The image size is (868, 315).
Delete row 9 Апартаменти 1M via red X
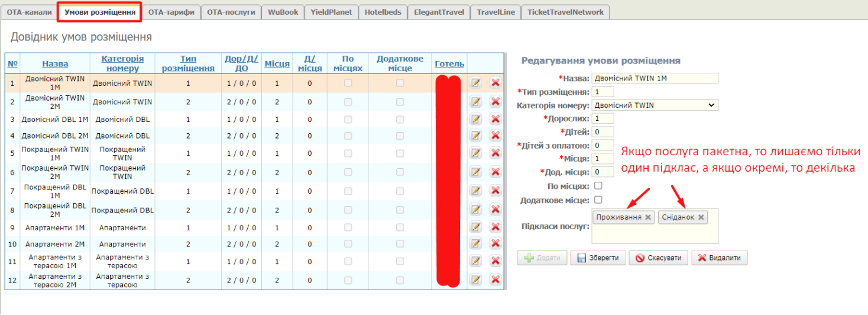click(x=495, y=227)
